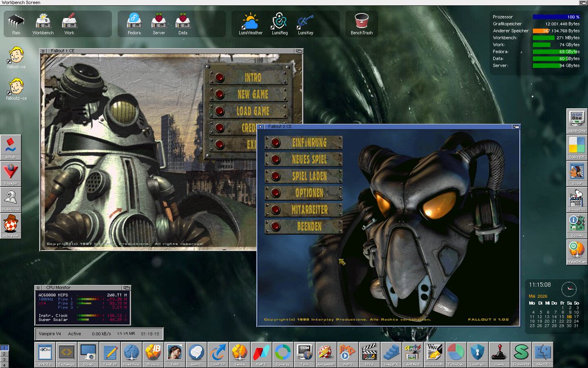588x368 pixels.
Task: Open the Fedora volume icon
Action: (134, 24)
